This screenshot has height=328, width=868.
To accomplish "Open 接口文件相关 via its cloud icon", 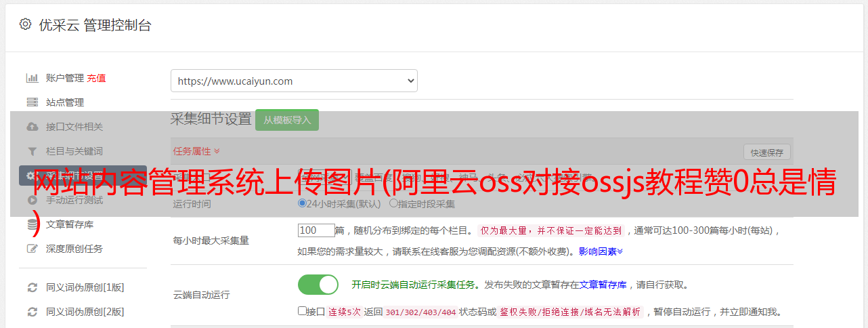I will [32, 127].
